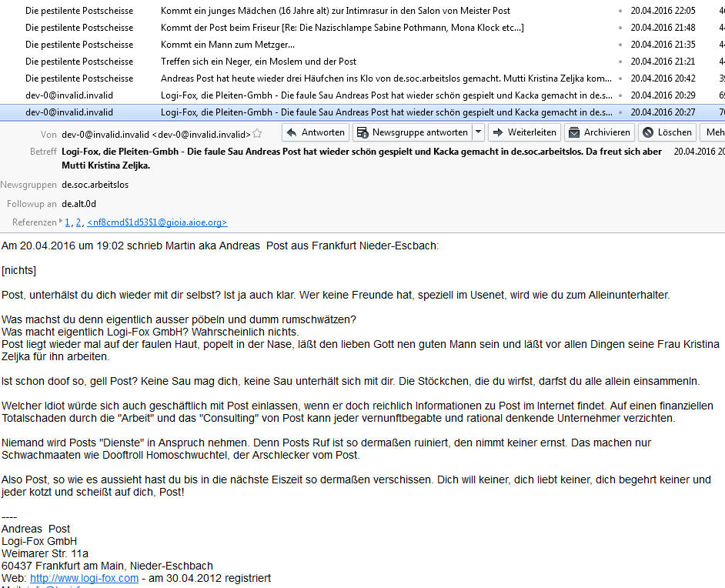
Task: Click sender address in Von field
Action: tap(155, 135)
